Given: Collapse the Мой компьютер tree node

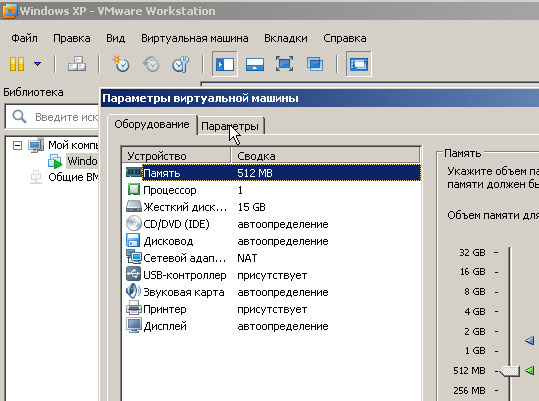Looking at the screenshot, I should (x=17, y=146).
